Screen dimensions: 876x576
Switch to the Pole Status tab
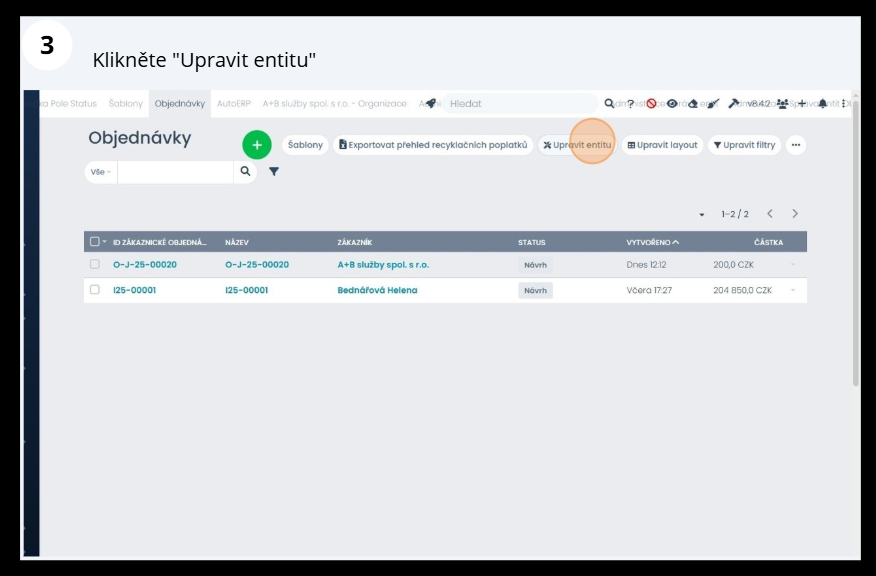point(71,103)
